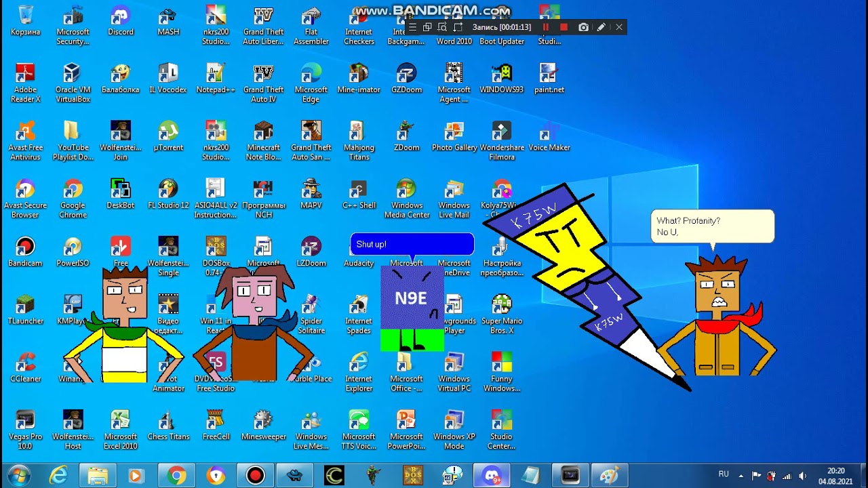The width and height of the screenshot is (868, 488).
Task: Open Funny Windows desktop icon
Action: click(x=502, y=371)
